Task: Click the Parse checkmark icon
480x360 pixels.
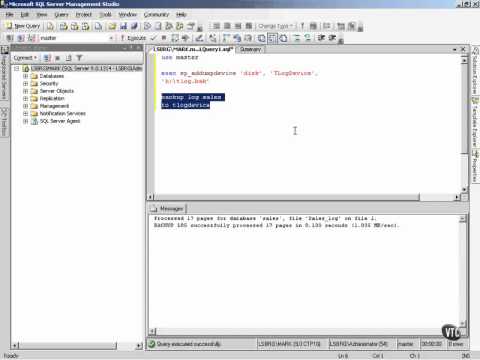Action: tap(153, 38)
